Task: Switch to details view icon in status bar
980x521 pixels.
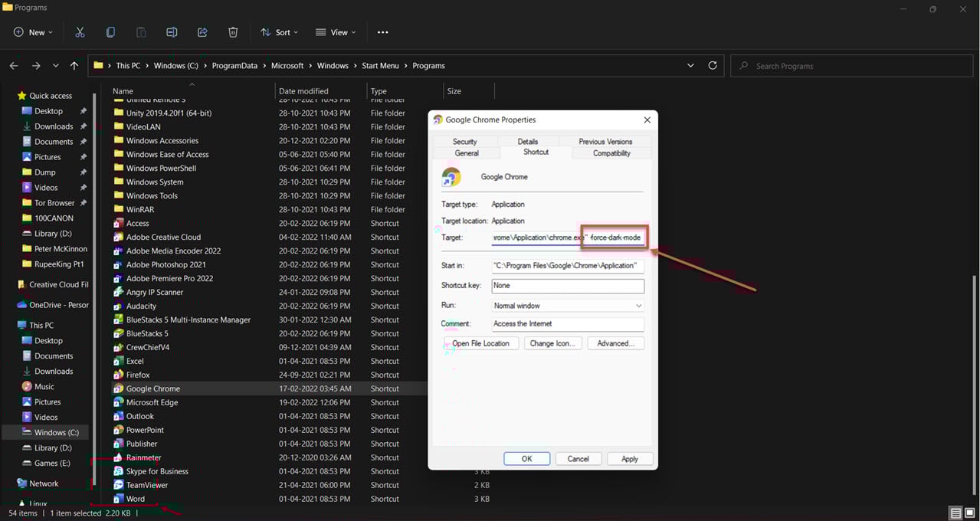Action: click(x=955, y=513)
